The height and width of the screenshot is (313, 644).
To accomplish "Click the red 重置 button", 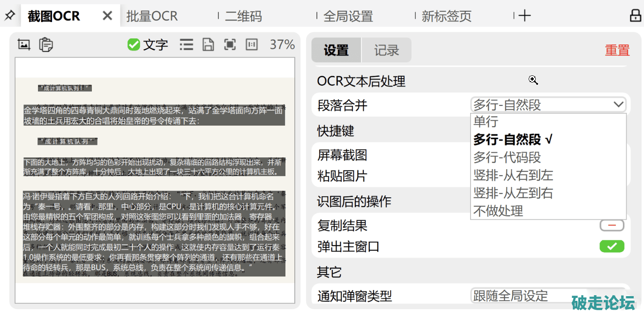I will coord(617,50).
